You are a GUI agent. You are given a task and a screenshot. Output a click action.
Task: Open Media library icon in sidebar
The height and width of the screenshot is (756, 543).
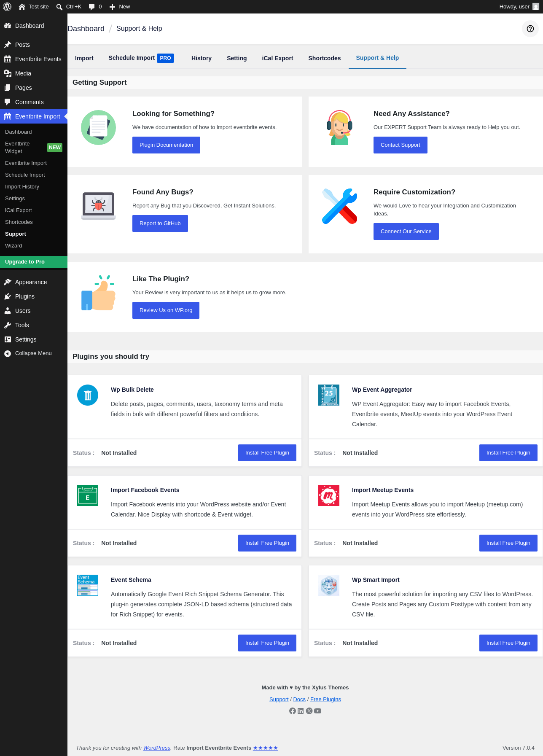(8, 73)
